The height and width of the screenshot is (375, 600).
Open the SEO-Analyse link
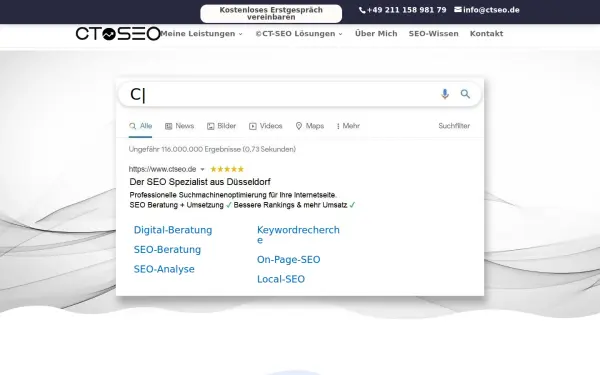coord(164,269)
